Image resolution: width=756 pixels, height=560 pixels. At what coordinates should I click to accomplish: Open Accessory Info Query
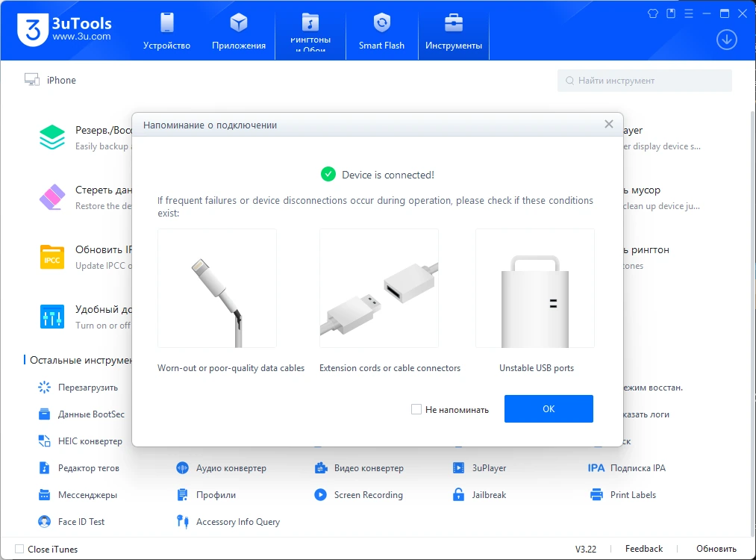(228, 522)
